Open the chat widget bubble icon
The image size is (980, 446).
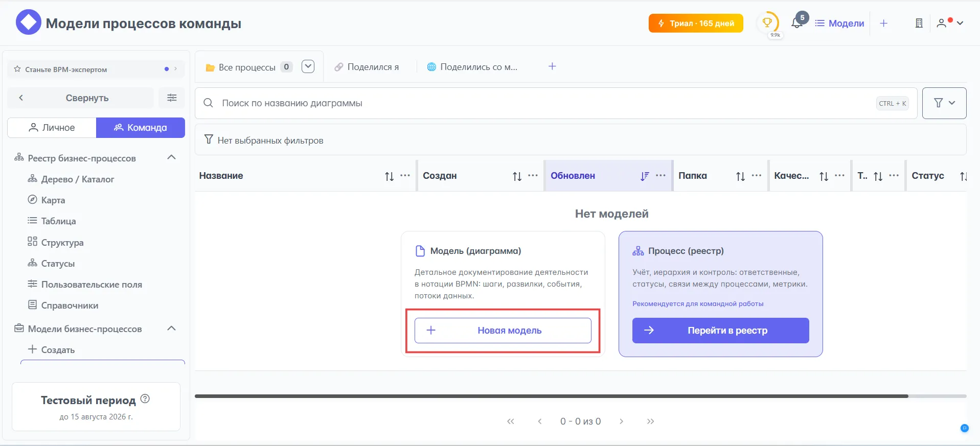tap(964, 428)
